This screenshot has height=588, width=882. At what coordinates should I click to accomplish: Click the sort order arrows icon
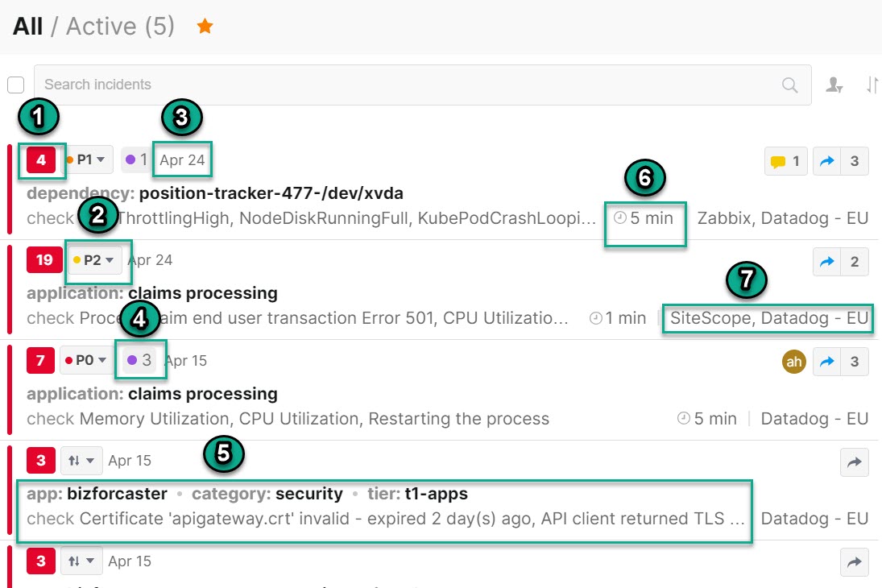[x=872, y=85]
